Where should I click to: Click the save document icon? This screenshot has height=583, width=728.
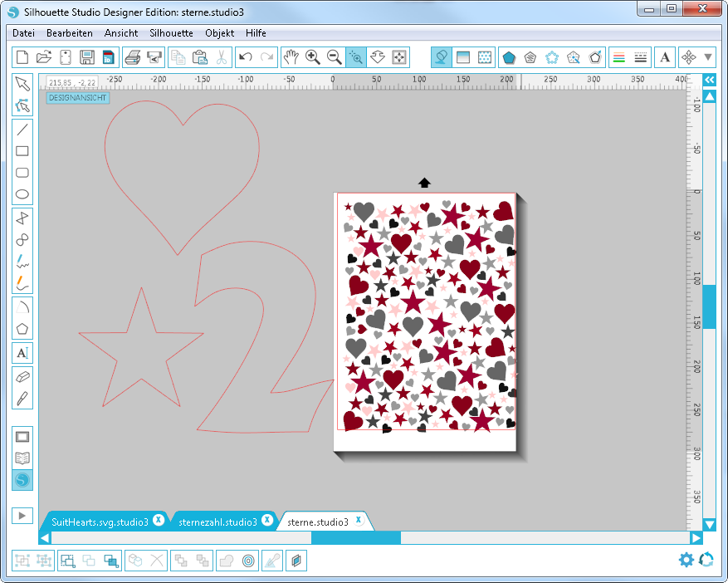tap(86, 57)
